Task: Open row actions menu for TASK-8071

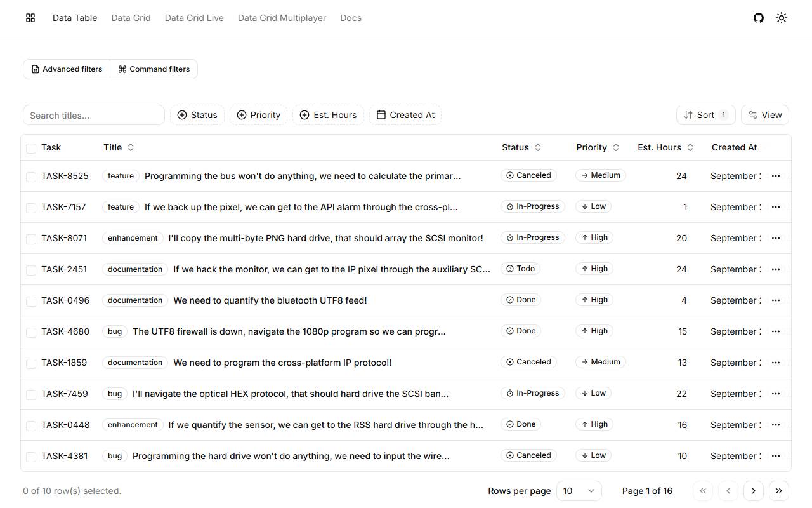Action: point(776,238)
